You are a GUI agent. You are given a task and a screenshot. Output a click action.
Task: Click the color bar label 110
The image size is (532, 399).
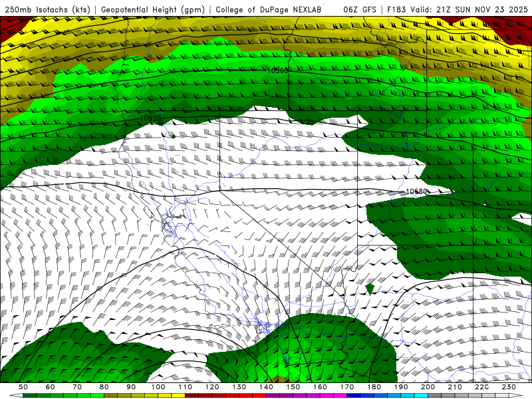[x=185, y=387]
